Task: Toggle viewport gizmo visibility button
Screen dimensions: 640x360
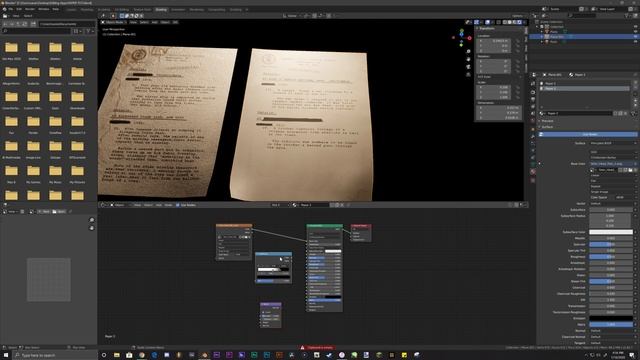Action: point(477,22)
